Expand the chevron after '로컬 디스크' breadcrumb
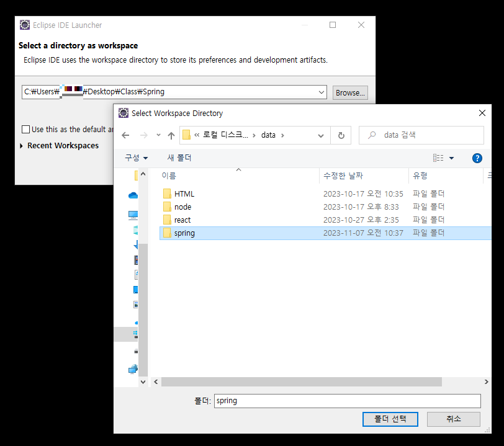 (x=254, y=135)
